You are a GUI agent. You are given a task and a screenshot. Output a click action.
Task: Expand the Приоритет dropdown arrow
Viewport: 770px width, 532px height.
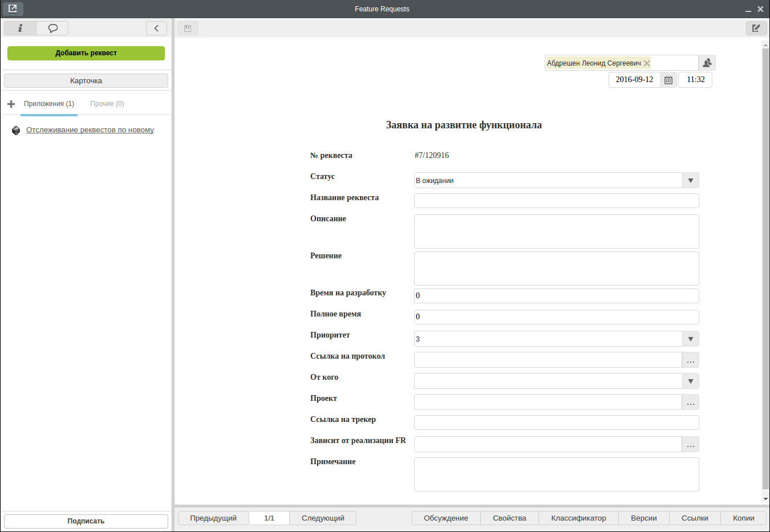[691, 339]
